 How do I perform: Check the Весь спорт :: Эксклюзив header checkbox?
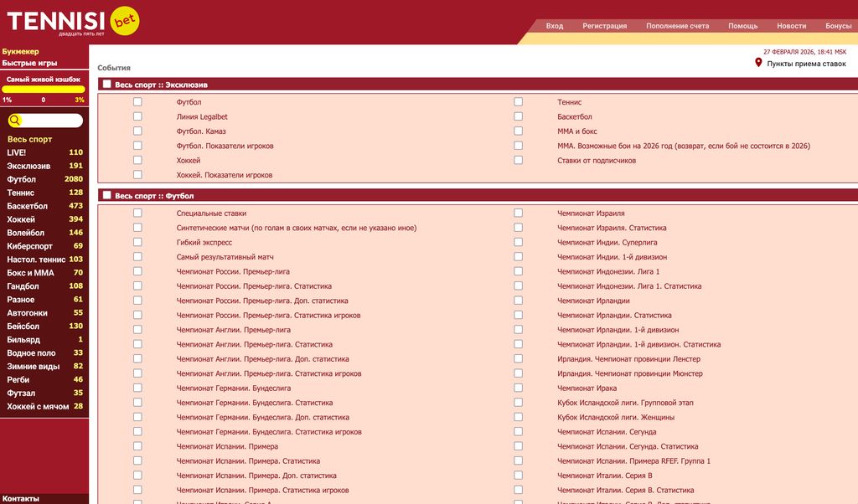click(x=106, y=85)
